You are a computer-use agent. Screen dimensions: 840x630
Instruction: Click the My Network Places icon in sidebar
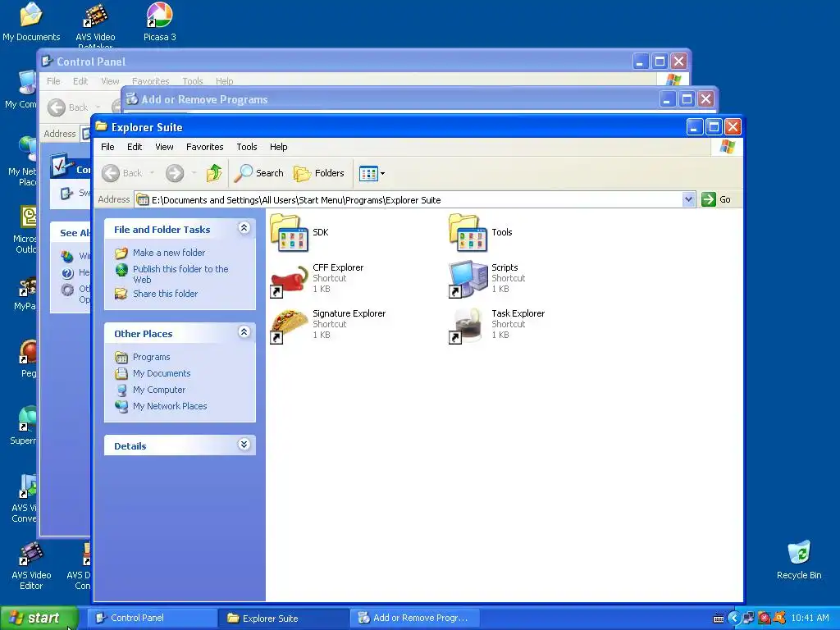click(121, 406)
